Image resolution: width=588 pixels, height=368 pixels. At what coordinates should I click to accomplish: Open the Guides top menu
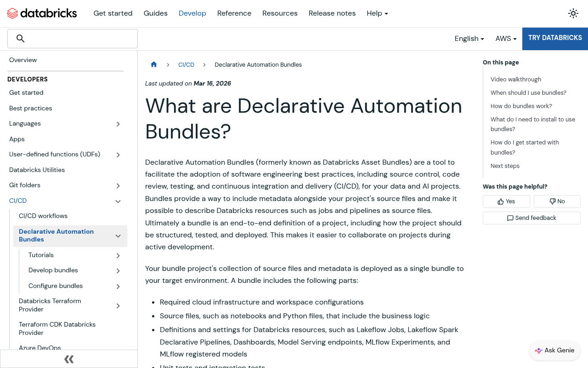(155, 13)
